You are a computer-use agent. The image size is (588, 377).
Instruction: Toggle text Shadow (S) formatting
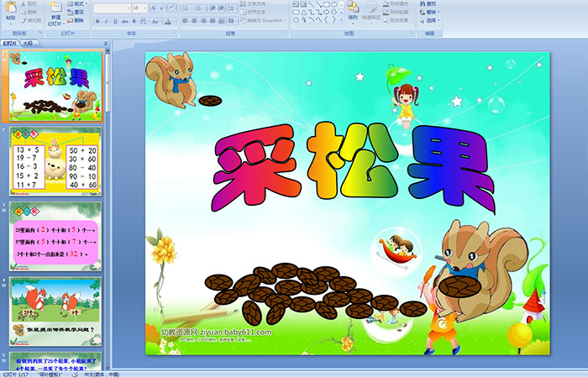click(134, 21)
